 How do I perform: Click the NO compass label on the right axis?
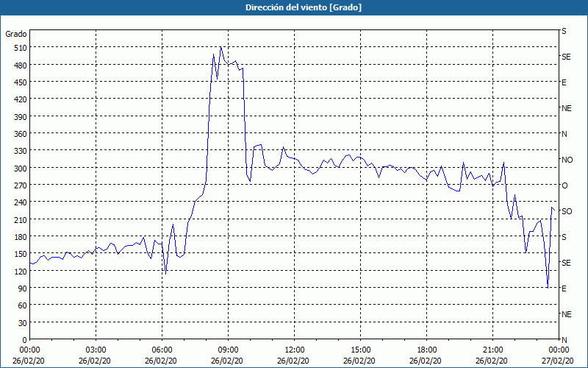pos(567,160)
